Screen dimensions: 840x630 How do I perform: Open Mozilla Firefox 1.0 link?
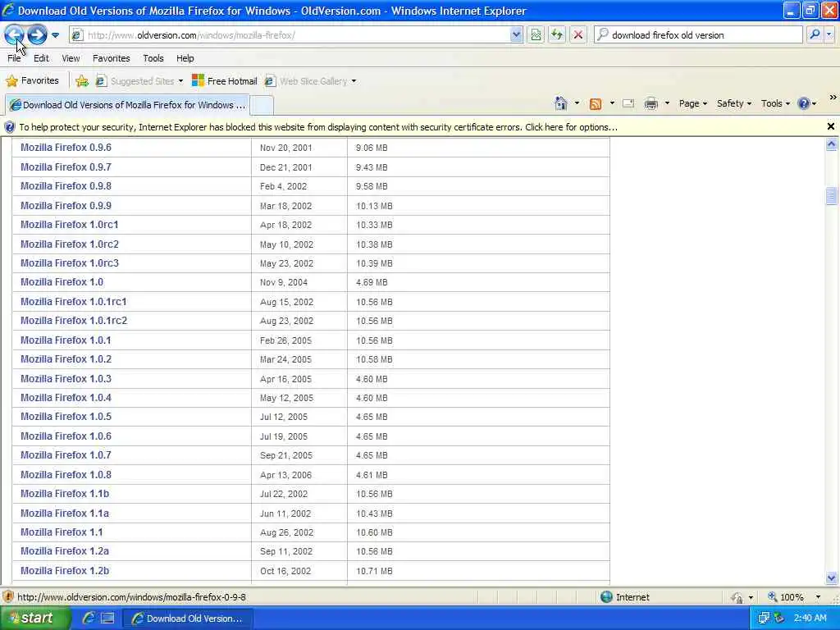pos(62,282)
